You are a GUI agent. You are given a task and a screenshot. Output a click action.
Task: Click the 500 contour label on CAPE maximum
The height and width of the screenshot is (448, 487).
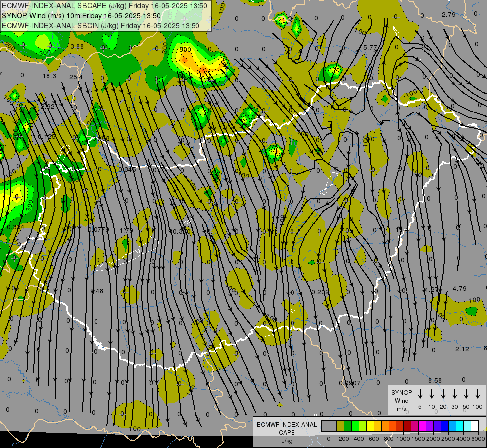point(185,49)
